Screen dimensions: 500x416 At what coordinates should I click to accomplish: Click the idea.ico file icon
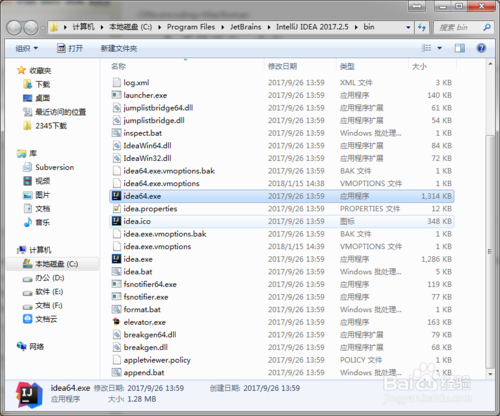pos(116,221)
